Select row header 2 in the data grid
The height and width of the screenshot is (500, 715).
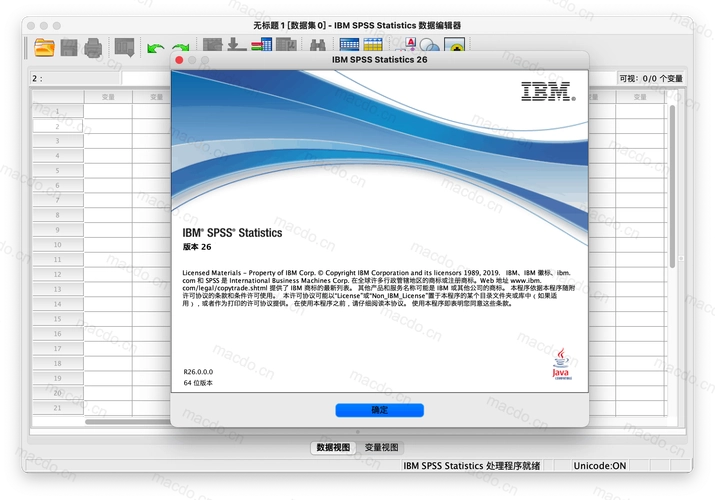57,126
